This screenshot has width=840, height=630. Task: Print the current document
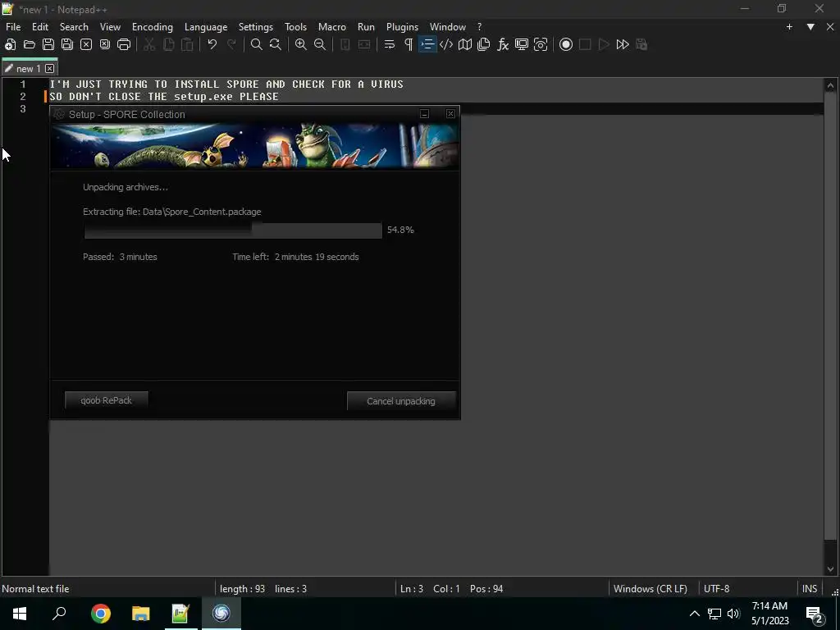coord(124,44)
